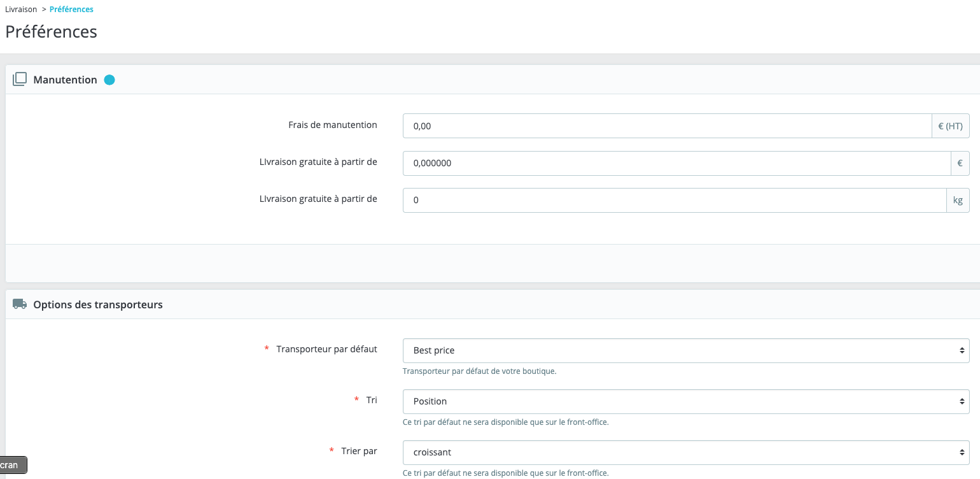This screenshot has width=980, height=479.
Task: Click the standalone € currency suffix
Action: pos(960,163)
